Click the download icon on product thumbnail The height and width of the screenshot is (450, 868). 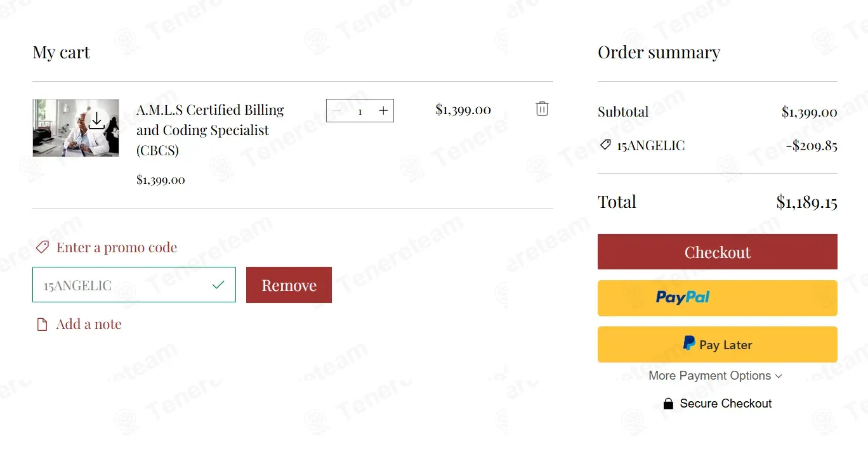(x=96, y=120)
